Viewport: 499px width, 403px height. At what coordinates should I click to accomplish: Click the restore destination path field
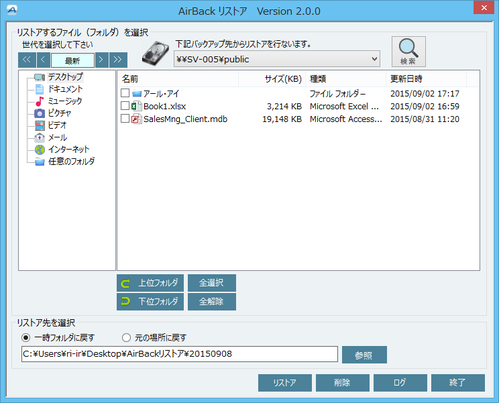coord(179,354)
